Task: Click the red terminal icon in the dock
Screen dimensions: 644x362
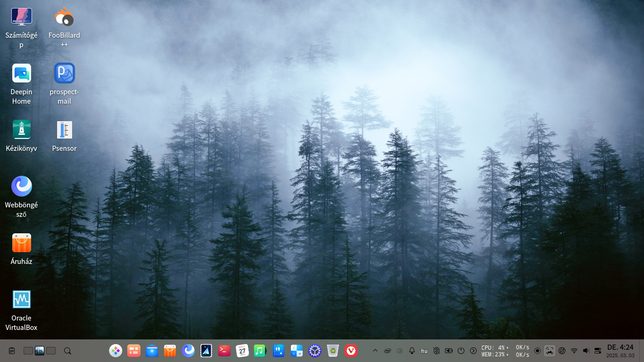Action: 224,351
